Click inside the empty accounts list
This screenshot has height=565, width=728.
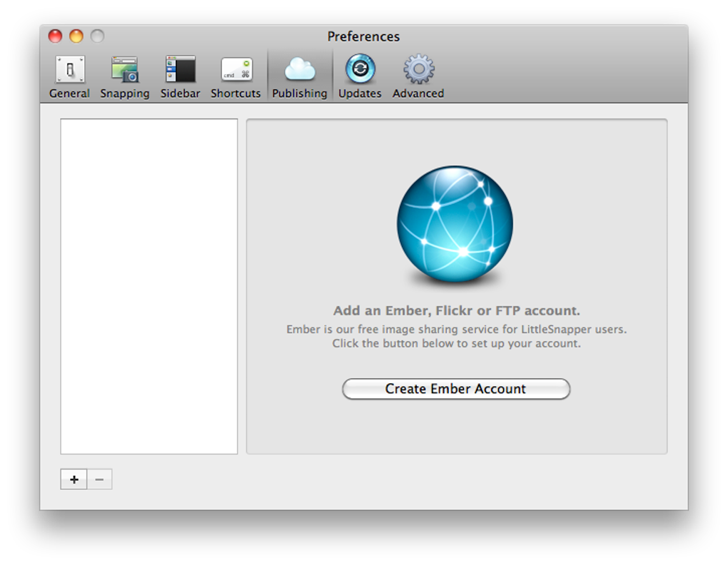pos(148,285)
